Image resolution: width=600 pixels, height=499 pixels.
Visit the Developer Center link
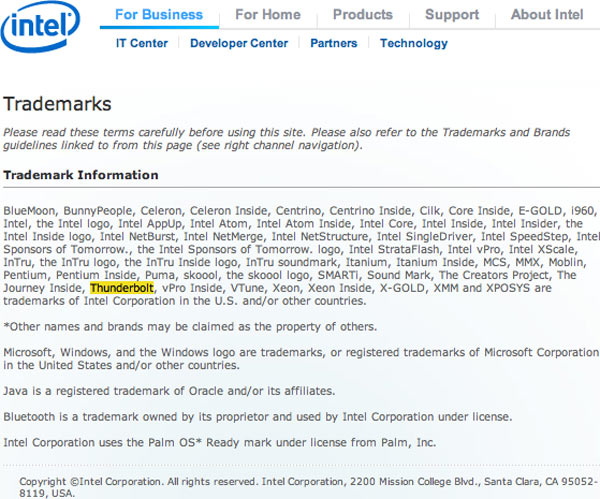pos(239,44)
